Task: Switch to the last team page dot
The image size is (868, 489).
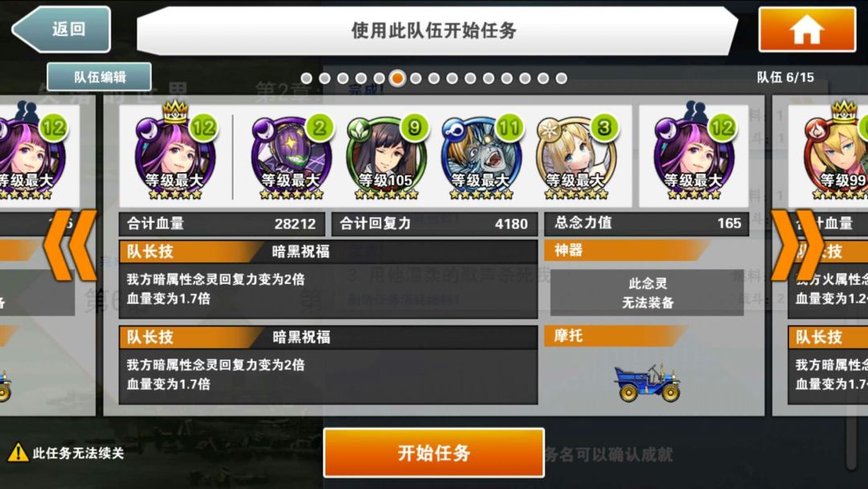Action: pyautogui.click(x=561, y=79)
